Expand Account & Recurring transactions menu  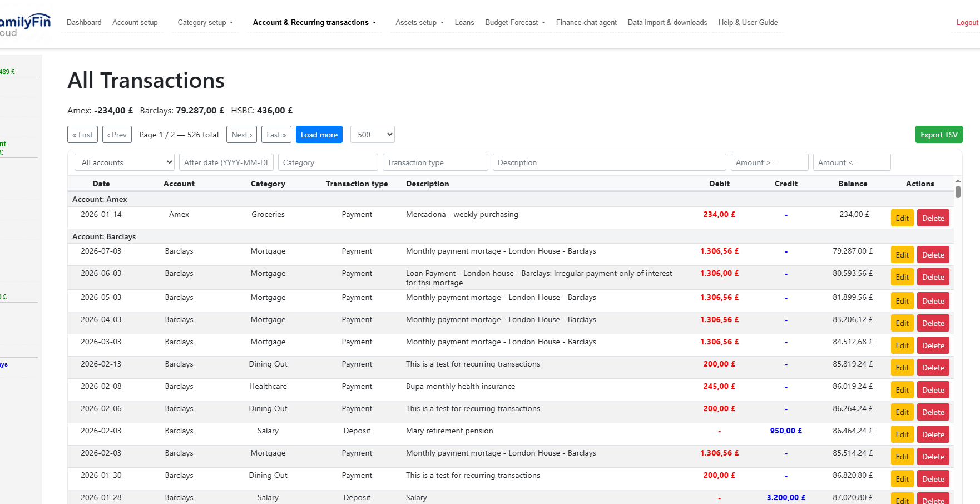click(x=314, y=23)
